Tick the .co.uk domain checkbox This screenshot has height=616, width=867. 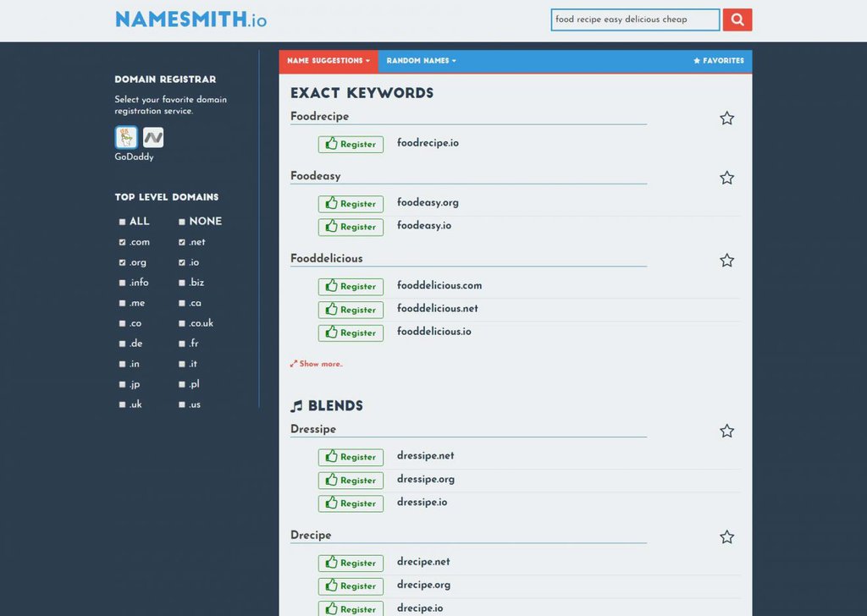pyautogui.click(x=182, y=323)
